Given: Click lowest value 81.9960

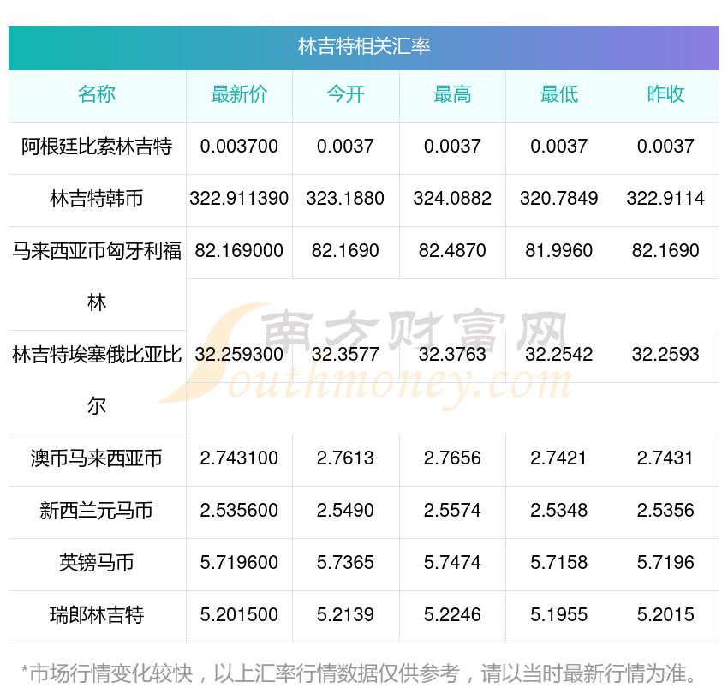Looking at the screenshot, I should [x=559, y=251].
